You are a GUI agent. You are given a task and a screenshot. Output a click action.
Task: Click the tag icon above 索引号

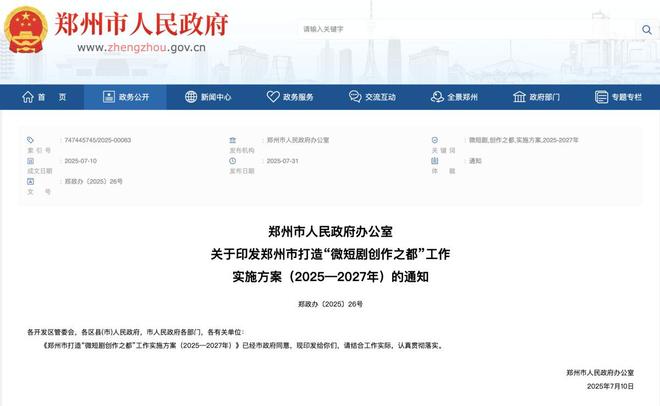pos(30,140)
